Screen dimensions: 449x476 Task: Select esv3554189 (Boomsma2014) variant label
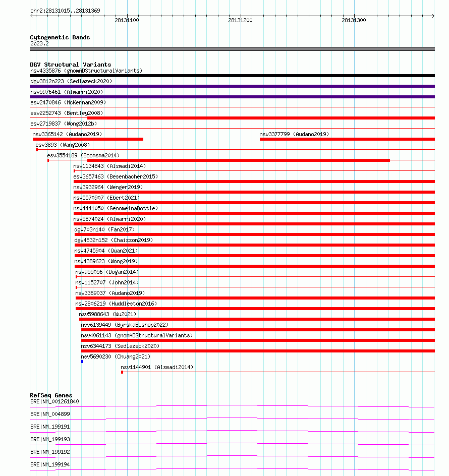pos(83,155)
